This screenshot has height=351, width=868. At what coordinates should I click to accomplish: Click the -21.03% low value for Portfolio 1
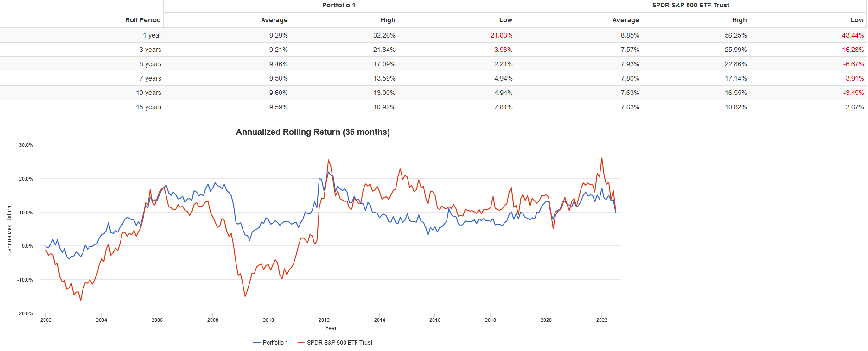click(500, 35)
